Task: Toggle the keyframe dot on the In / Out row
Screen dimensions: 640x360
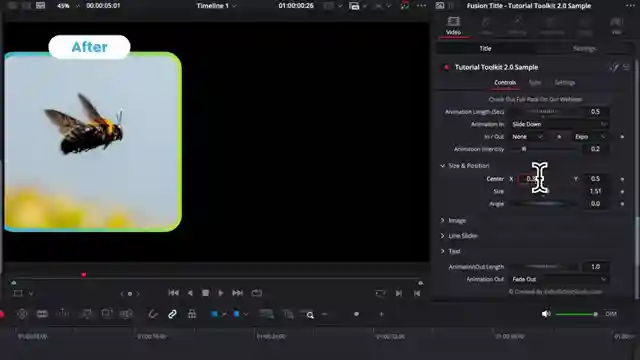Action: tap(622, 137)
